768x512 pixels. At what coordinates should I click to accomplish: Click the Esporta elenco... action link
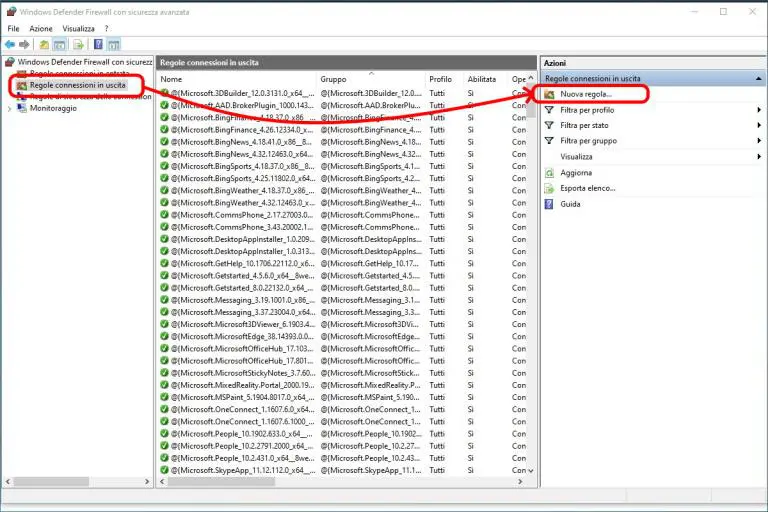coord(588,188)
